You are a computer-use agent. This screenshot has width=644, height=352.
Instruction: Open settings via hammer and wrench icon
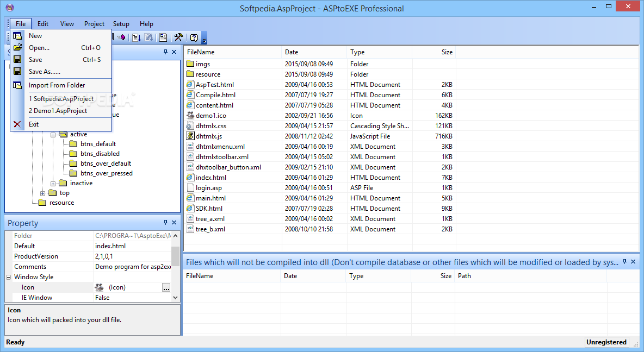[x=178, y=37]
